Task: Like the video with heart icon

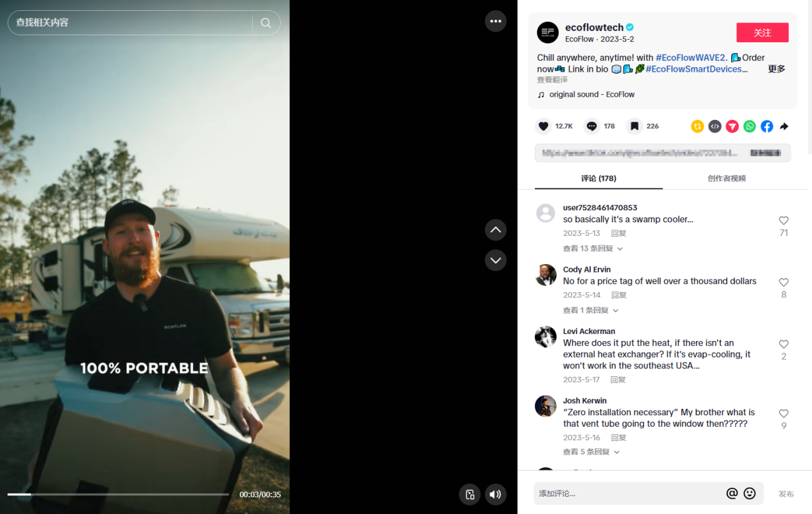Action: pyautogui.click(x=543, y=126)
